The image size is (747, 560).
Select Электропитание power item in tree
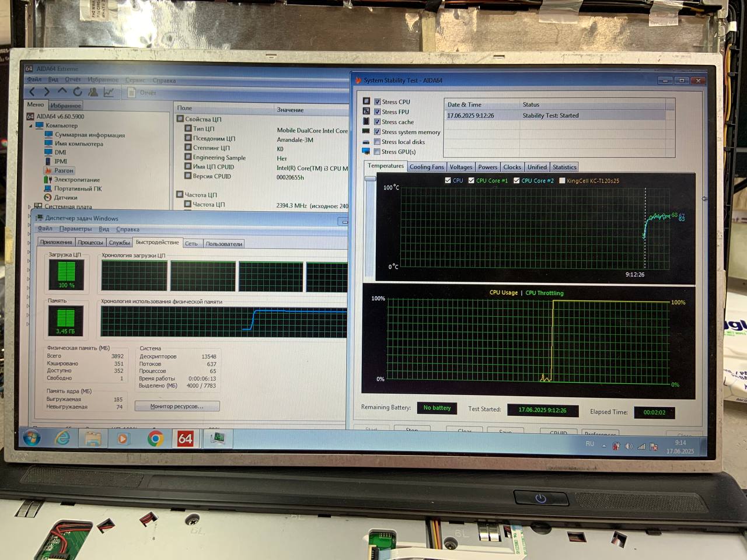[x=76, y=180]
